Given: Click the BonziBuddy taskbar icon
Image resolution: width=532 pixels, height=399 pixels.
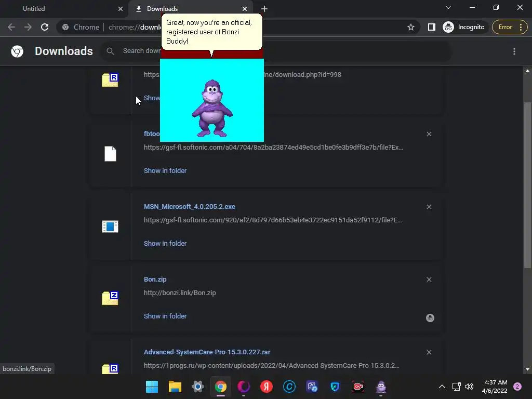Looking at the screenshot, I should click(x=381, y=387).
